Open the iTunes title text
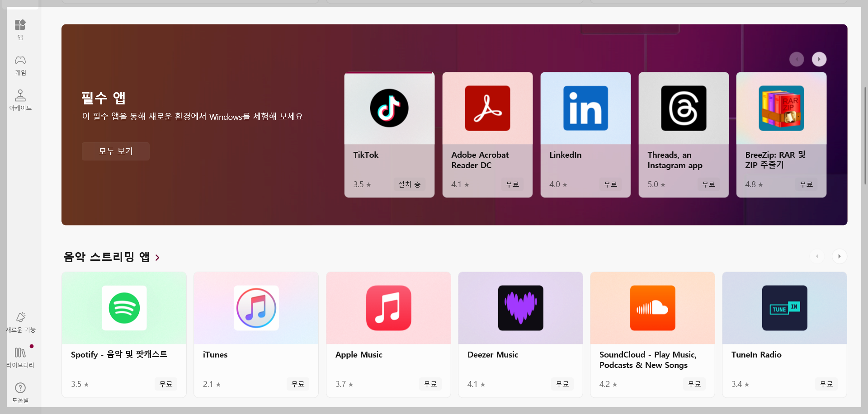 215,355
